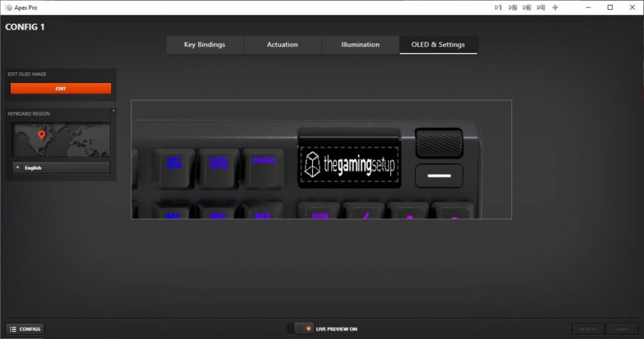Screen dimensions: 644x339
Task: Click the PAUSE key on keyboard image
Action: [x=263, y=168]
